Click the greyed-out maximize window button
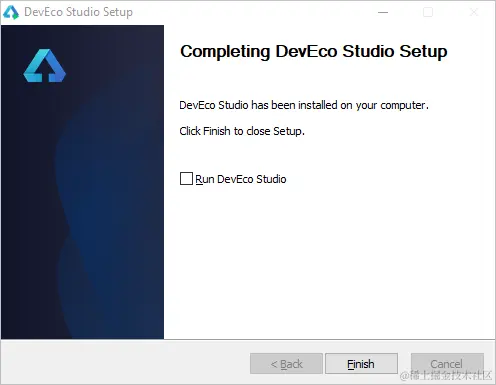The image size is (496, 385). click(428, 12)
